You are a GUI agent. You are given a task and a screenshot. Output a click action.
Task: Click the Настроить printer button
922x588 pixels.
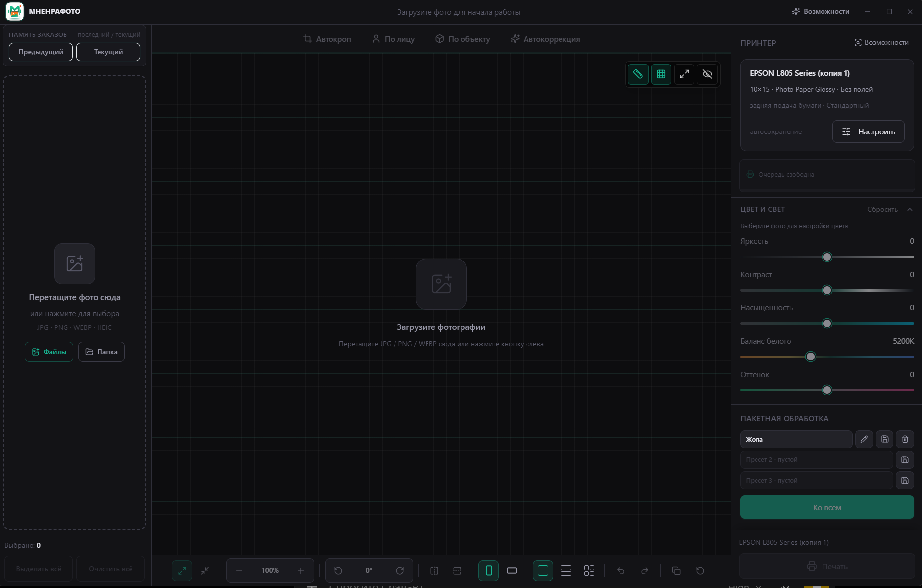point(868,131)
